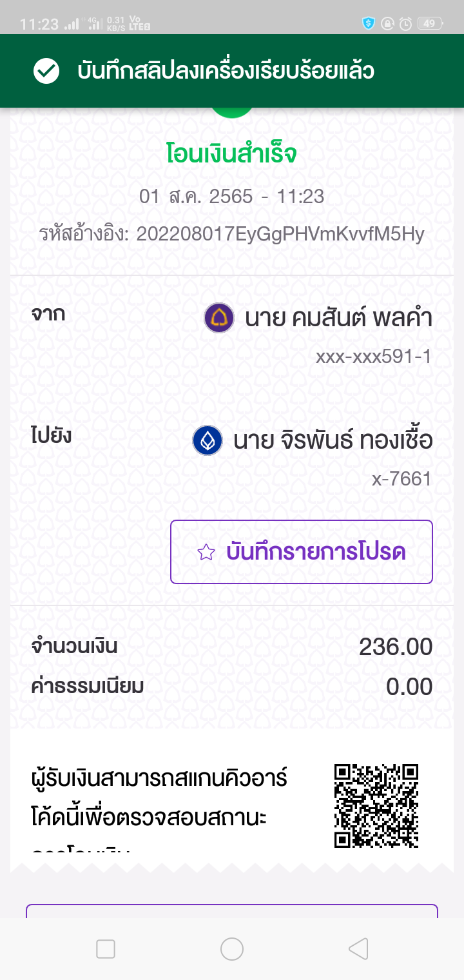Tap the white checkmark icon in the green banner
The height and width of the screenshot is (980, 464).
(x=46, y=71)
